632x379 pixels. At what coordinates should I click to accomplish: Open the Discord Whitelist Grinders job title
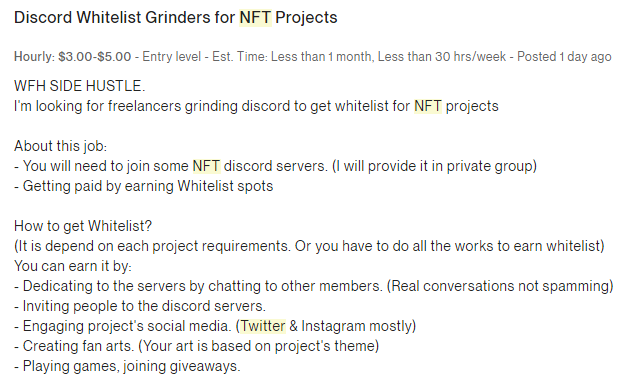click(x=176, y=18)
